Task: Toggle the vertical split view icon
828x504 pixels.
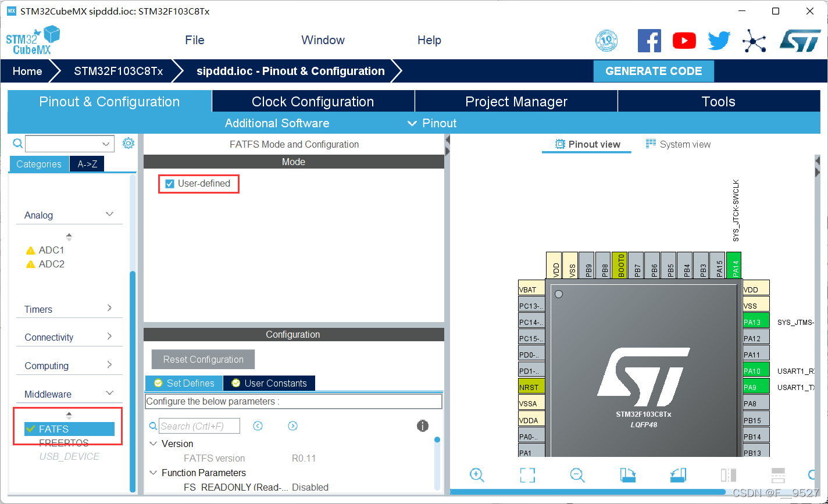Action: point(779,475)
